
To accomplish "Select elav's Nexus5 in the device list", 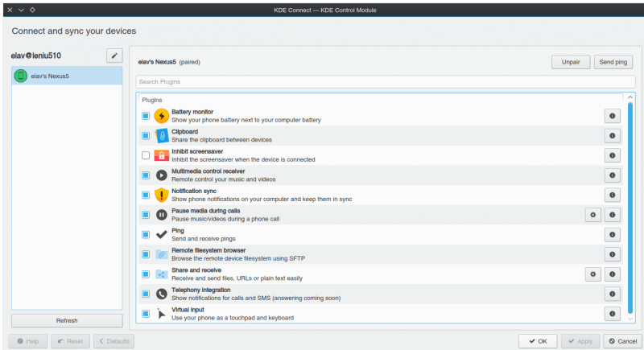I will coord(67,76).
